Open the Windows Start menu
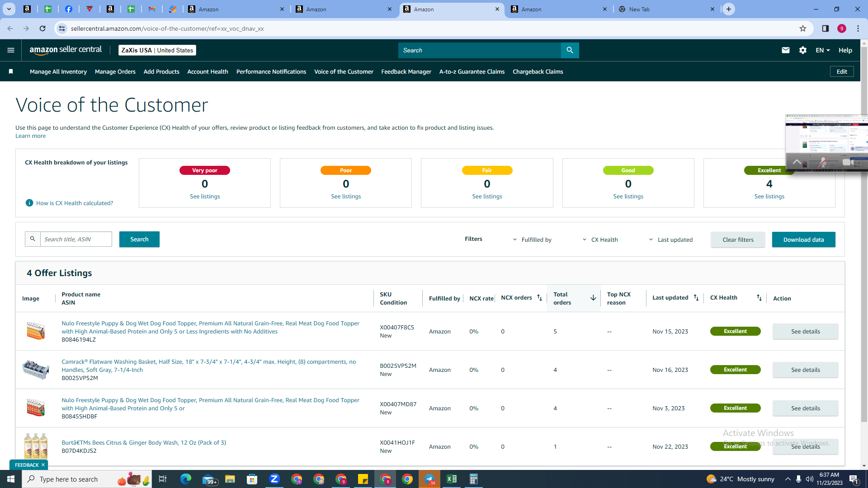This screenshot has height=488, width=868. coord(11,479)
